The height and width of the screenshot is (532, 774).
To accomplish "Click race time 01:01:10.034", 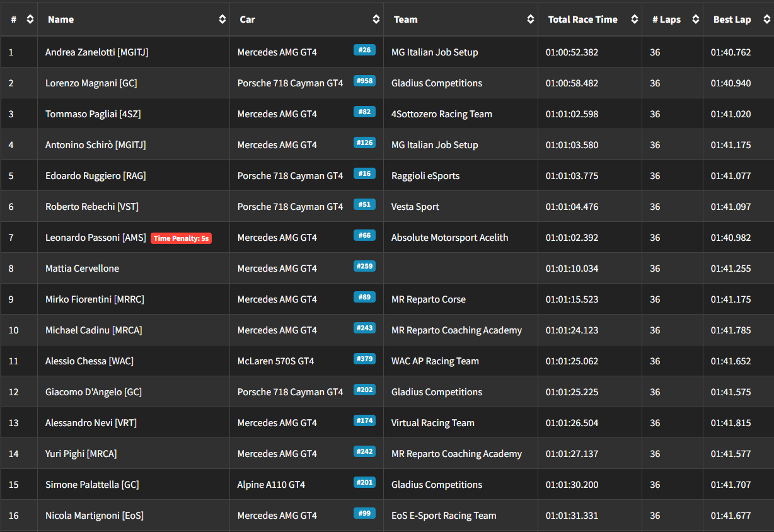I will 572,269.
